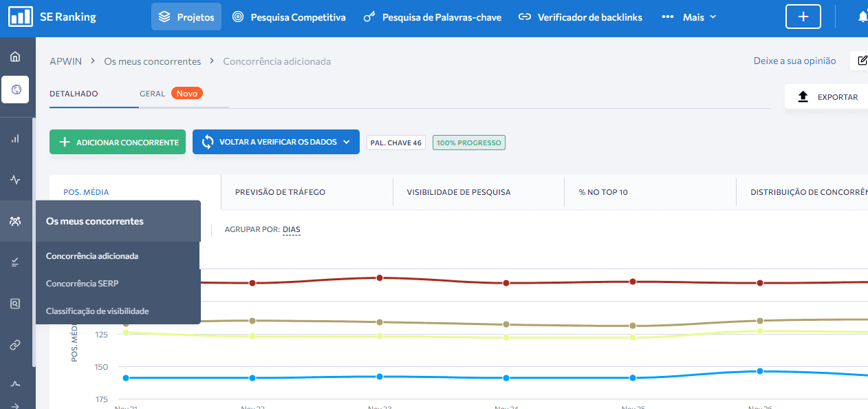This screenshot has width=868, height=409.
Task: Open the rankings bar chart sidebar icon
Action: [x=15, y=138]
